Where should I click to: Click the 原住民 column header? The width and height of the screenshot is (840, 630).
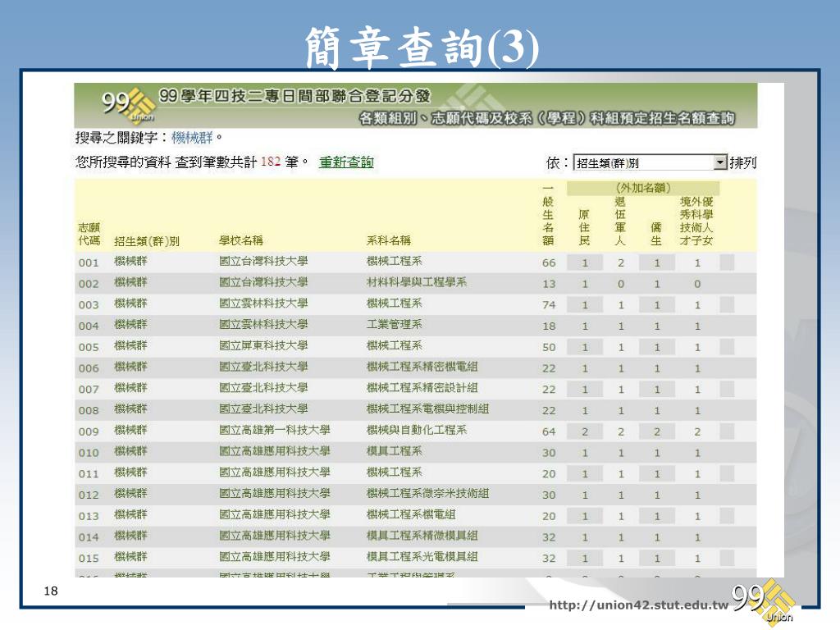click(x=584, y=228)
